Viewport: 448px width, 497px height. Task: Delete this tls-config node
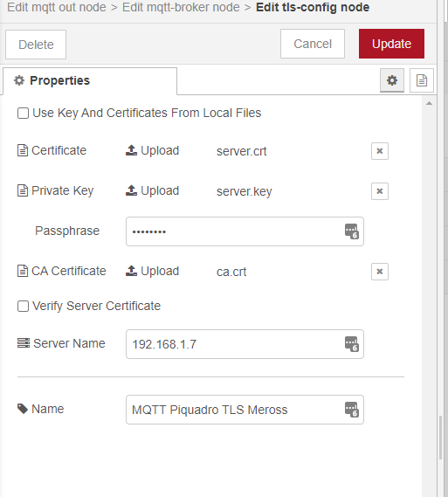pos(36,45)
